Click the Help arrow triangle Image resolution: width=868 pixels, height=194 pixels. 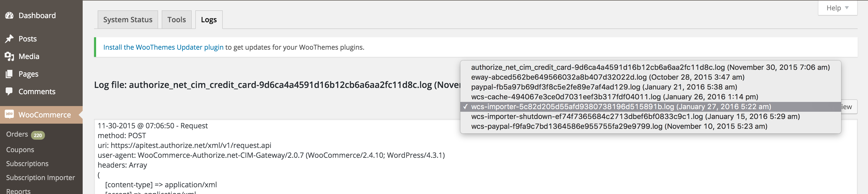point(847,8)
